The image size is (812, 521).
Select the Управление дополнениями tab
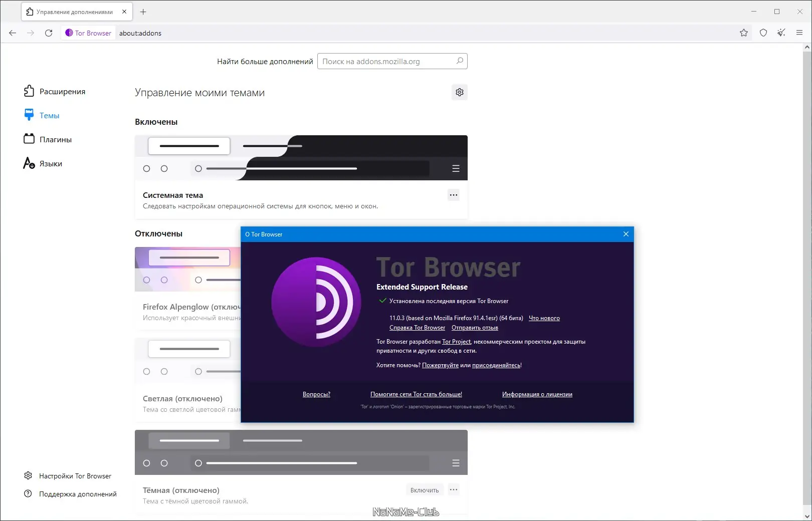tap(77, 12)
